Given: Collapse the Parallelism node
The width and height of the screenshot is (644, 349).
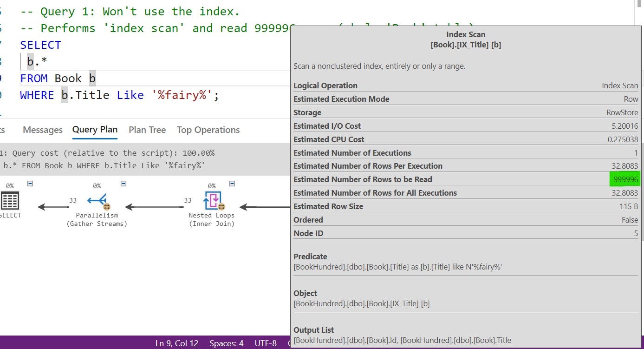Looking at the screenshot, I should [x=124, y=184].
